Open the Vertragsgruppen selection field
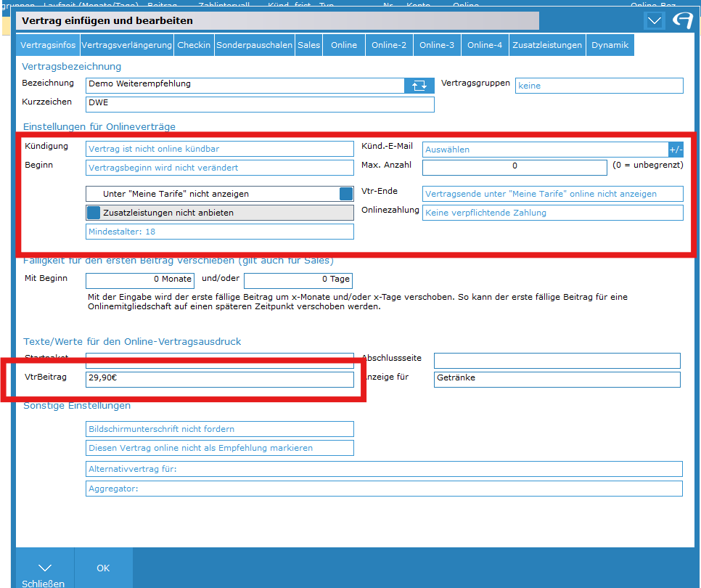 599,86
